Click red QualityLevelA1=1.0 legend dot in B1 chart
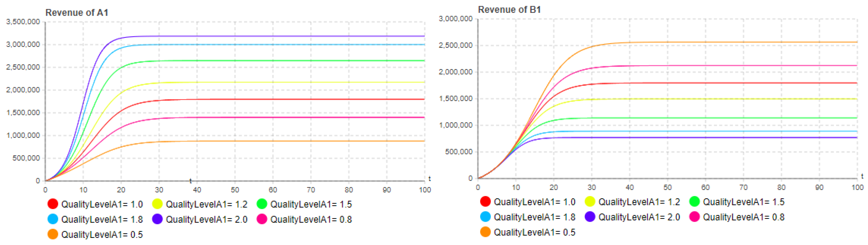Image resolution: width=868 pixels, height=245 pixels. point(485,202)
